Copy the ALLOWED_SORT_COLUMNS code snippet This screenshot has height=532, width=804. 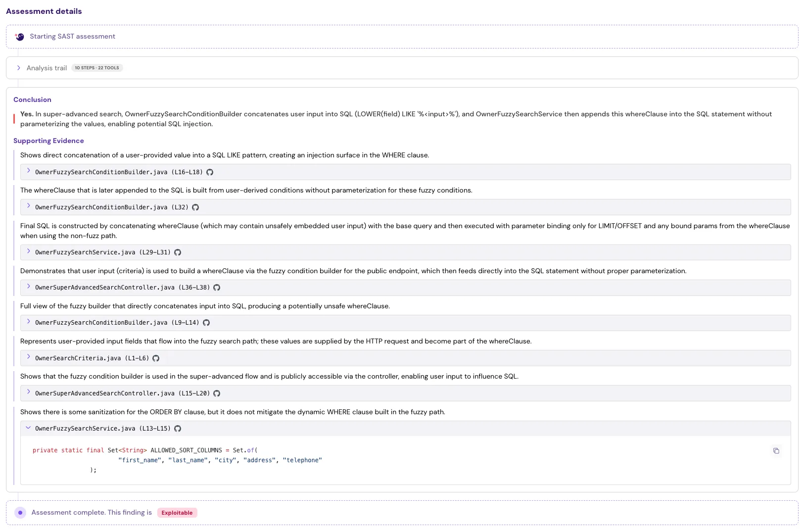click(x=776, y=451)
